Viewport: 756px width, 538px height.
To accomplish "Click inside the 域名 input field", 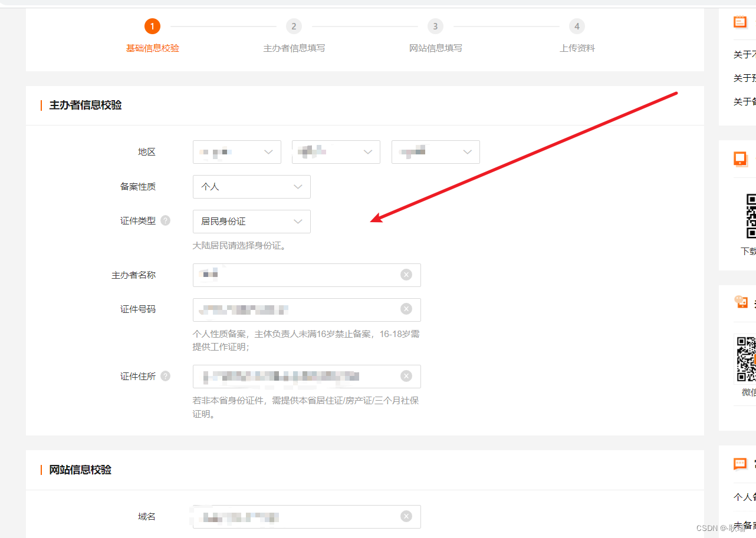I will [295, 516].
